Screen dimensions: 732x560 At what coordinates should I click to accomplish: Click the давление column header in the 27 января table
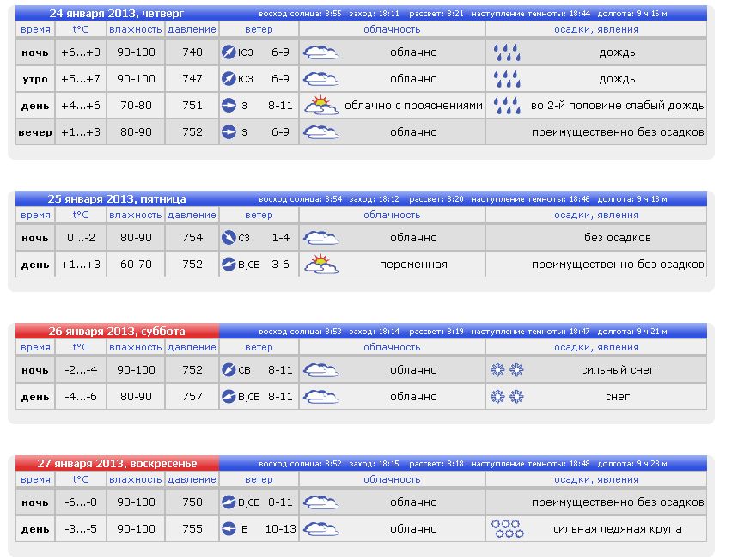point(192,479)
